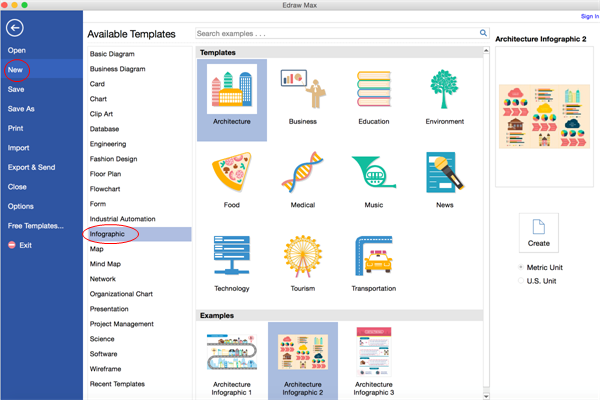Open Recent Templates list
Screen dimensions: 600x400
click(x=117, y=384)
